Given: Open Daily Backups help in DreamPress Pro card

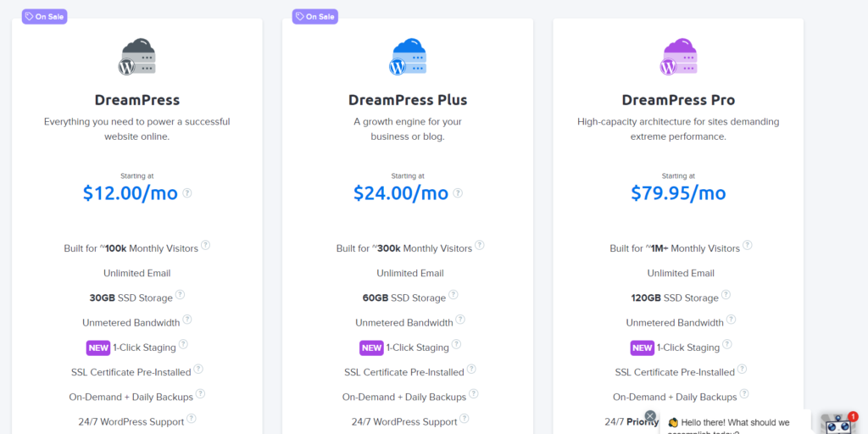Looking at the screenshot, I should 744,393.
